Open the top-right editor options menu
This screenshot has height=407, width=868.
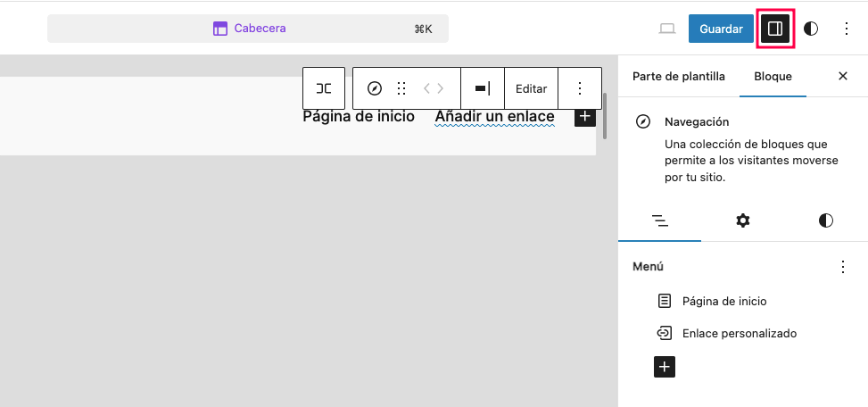point(847,29)
